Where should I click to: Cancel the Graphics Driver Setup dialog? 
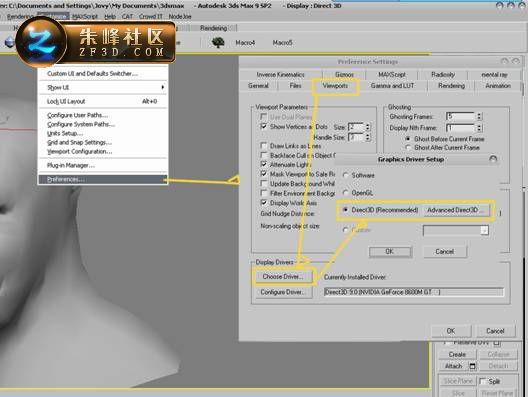point(444,252)
